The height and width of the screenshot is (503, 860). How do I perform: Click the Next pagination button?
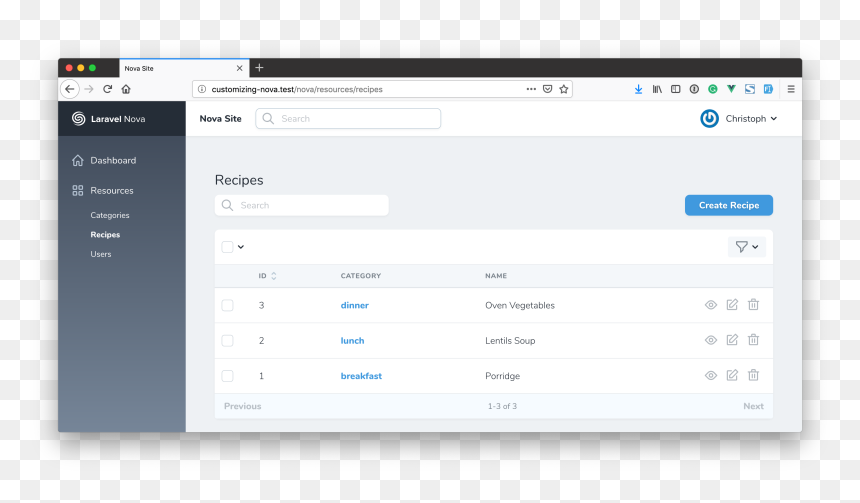(753, 406)
